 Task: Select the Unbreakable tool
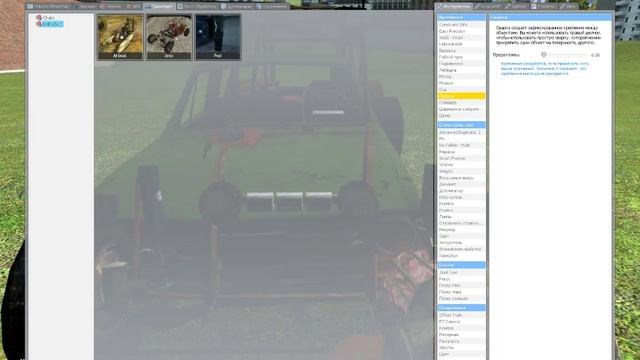click(x=461, y=44)
